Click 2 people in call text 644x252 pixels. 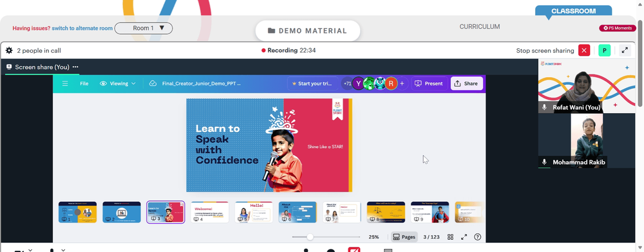tap(39, 50)
